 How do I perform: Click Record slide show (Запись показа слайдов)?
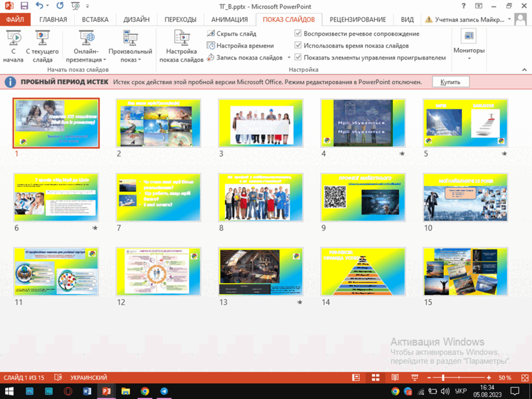point(245,57)
